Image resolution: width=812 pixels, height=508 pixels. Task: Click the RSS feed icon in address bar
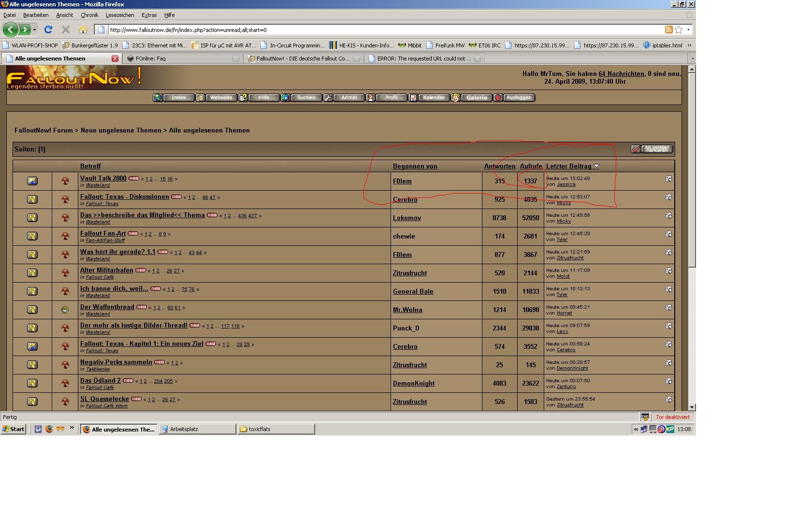(668, 30)
